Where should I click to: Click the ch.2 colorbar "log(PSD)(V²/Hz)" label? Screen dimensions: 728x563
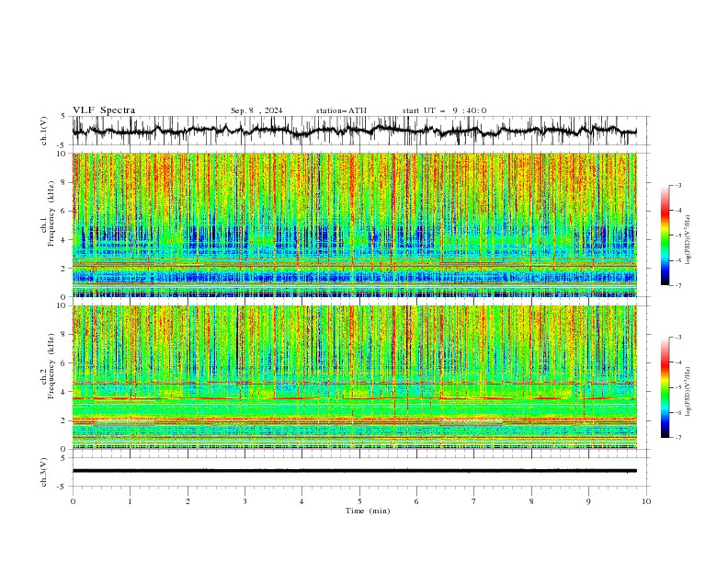(x=688, y=391)
